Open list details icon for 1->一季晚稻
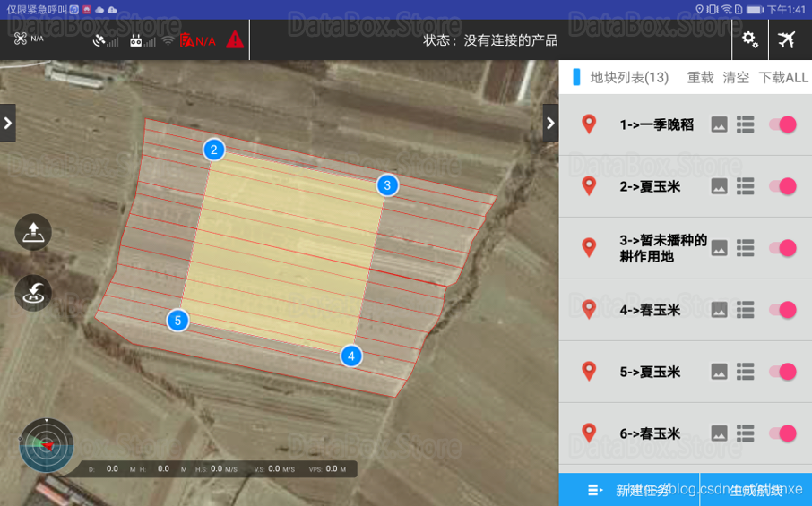 pyautogui.click(x=745, y=124)
